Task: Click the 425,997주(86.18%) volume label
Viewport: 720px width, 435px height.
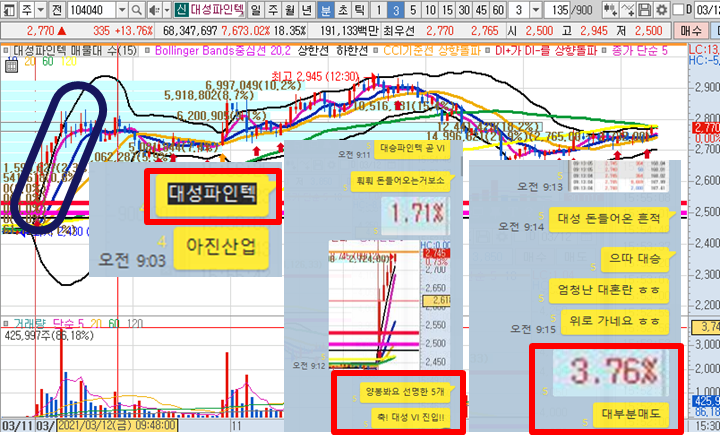Action: point(49,336)
